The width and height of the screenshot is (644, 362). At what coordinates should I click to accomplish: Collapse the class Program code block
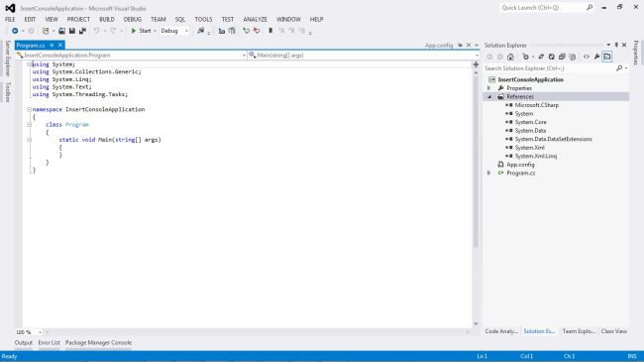(x=29, y=124)
